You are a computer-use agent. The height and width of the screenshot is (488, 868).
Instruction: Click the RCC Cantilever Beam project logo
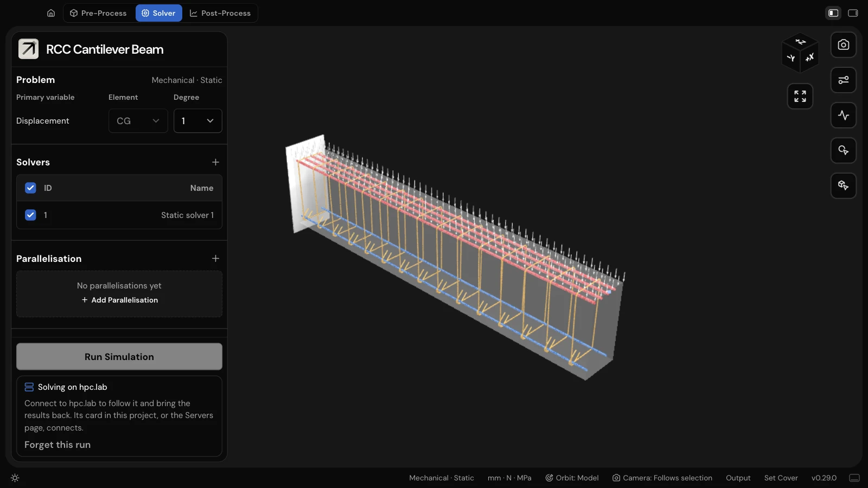pos(29,49)
